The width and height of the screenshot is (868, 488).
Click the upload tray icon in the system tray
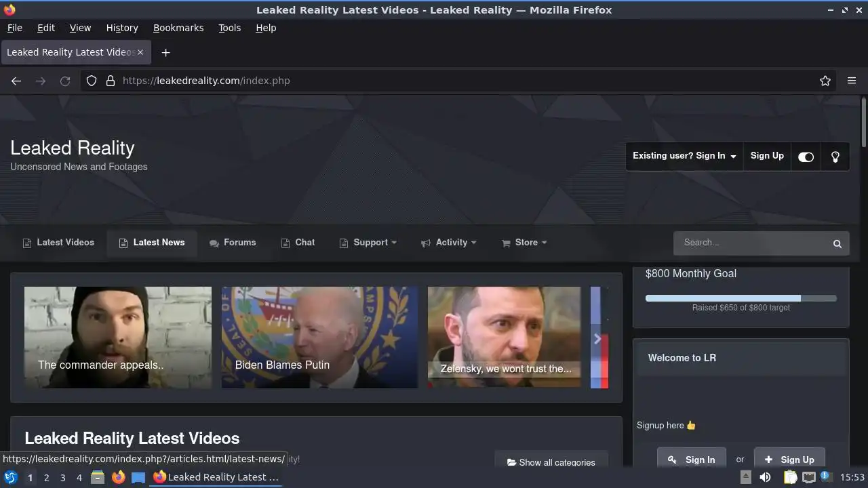(745, 477)
